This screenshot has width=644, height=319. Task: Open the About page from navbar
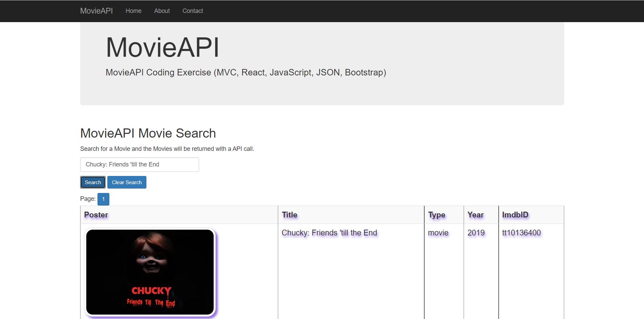[162, 11]
